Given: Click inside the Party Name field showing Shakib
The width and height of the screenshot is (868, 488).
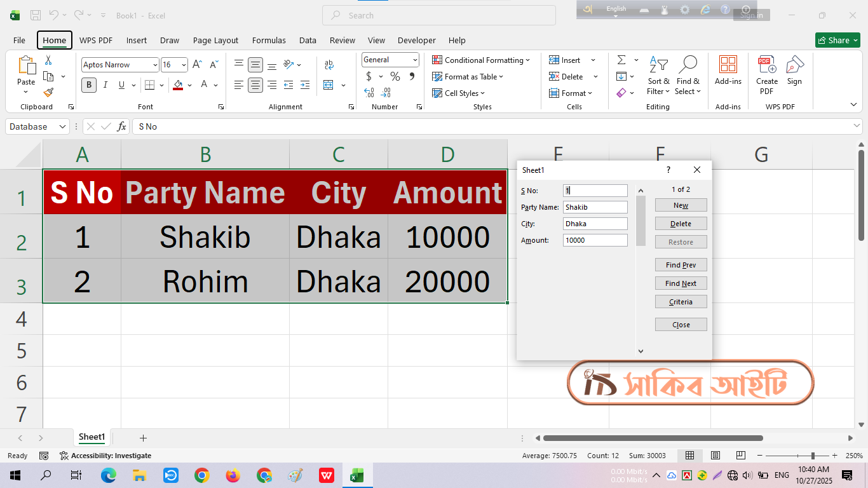Looking at the screenshot, I should coord(595,207).
